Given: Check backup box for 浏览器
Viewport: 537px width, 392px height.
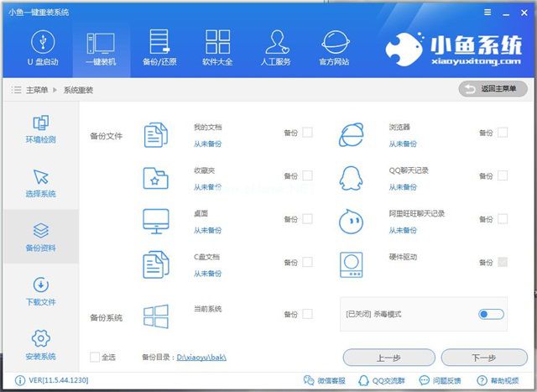Looking at the screenshot, I should click(x=503, y=133).
